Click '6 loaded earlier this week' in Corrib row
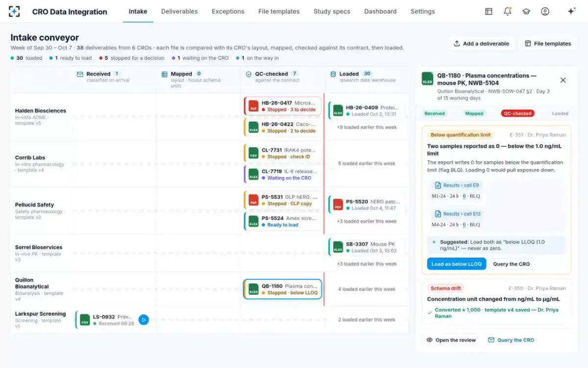Image resolution: width=588 pixels, height=368 pixels. (x=367, y=163)
